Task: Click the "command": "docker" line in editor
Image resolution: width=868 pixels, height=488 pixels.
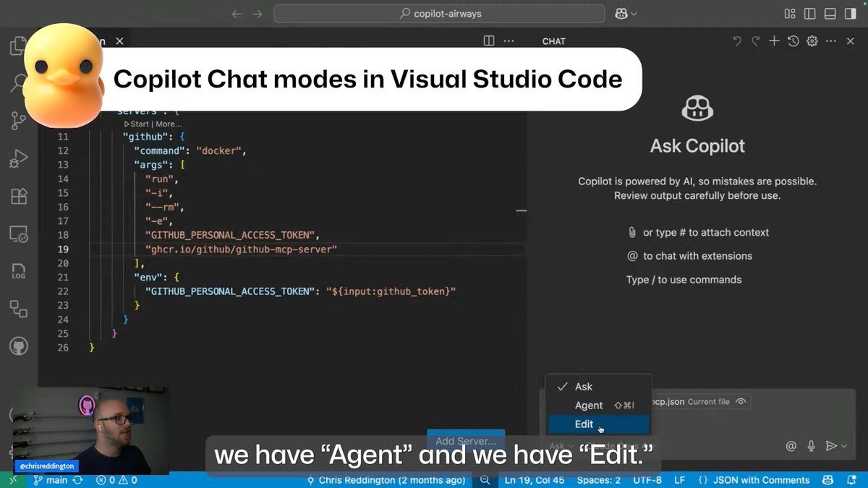Action: 190,151
